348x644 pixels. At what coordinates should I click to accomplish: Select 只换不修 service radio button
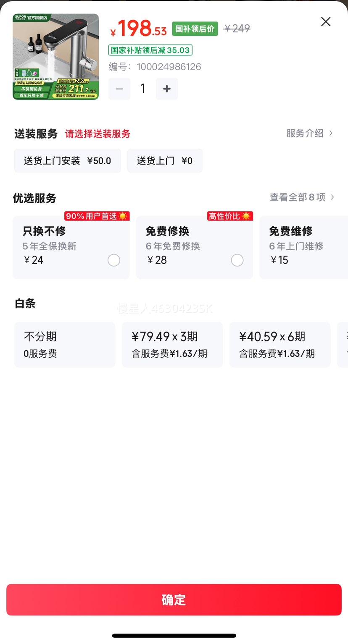pyautogui.click(x=114, y=260)
